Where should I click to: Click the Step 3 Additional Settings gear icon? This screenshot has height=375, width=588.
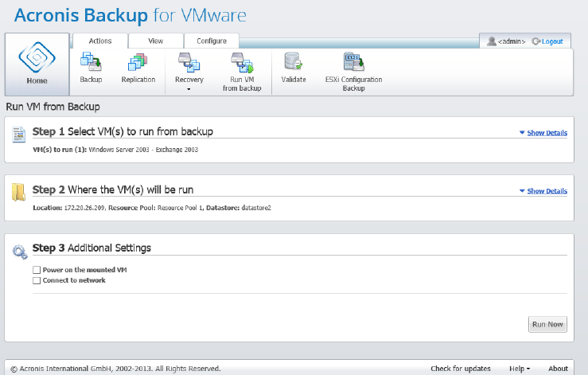(20, 252)
